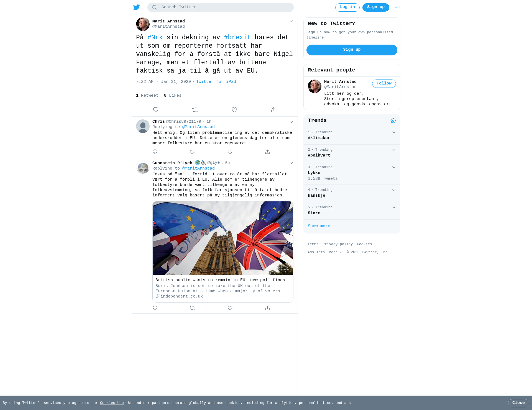This screenshot has width=532, height=410.
Task: Follow Marit Arnstad in Relevant people
Action: coord(384,84)
